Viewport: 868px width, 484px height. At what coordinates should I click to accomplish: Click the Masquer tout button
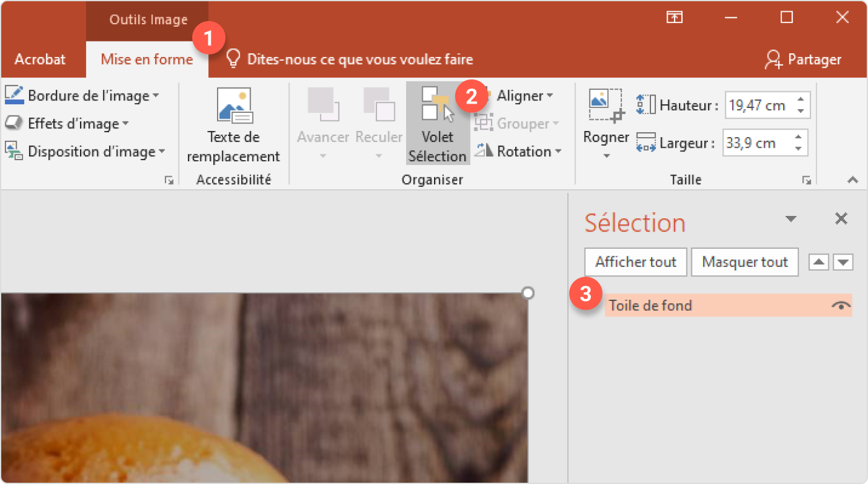click(745, 262)
